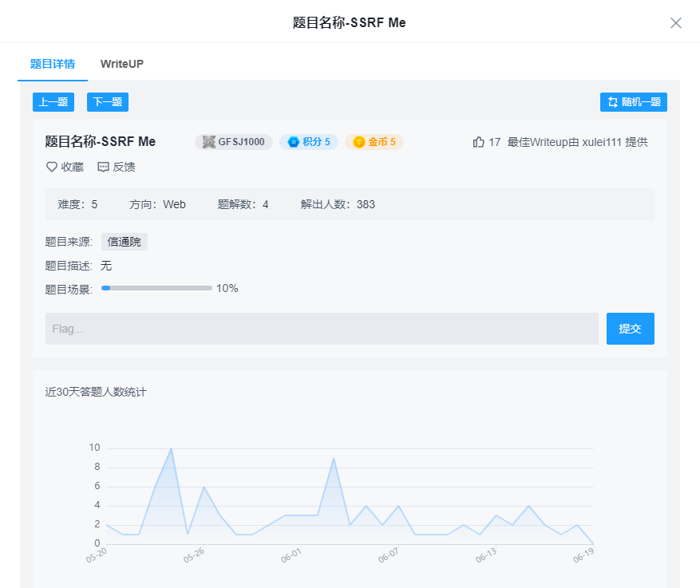Click the 信通院 source tag
Screen dimensions: 700x588
coord(124,242)
